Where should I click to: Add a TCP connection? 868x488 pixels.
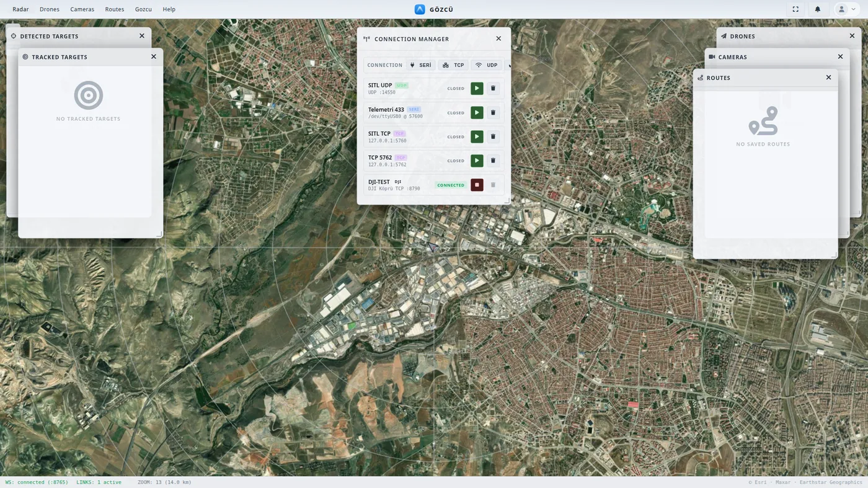(x=453, y=65)
